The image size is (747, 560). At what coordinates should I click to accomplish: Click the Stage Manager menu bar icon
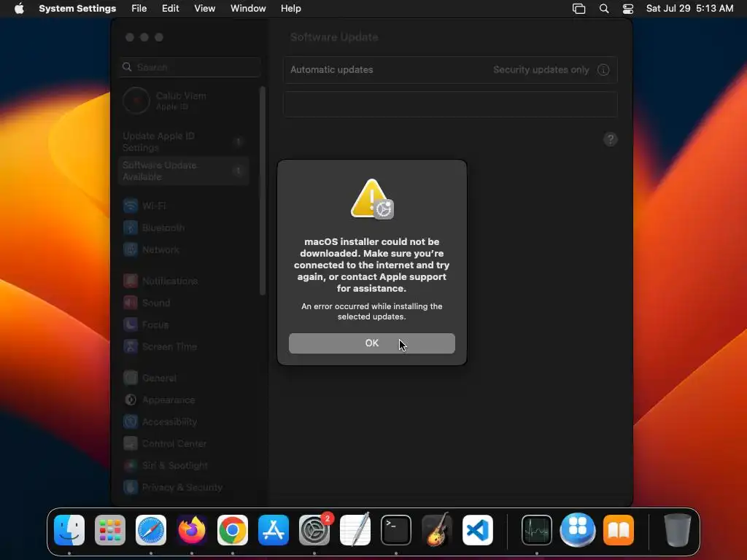(578, 9)
